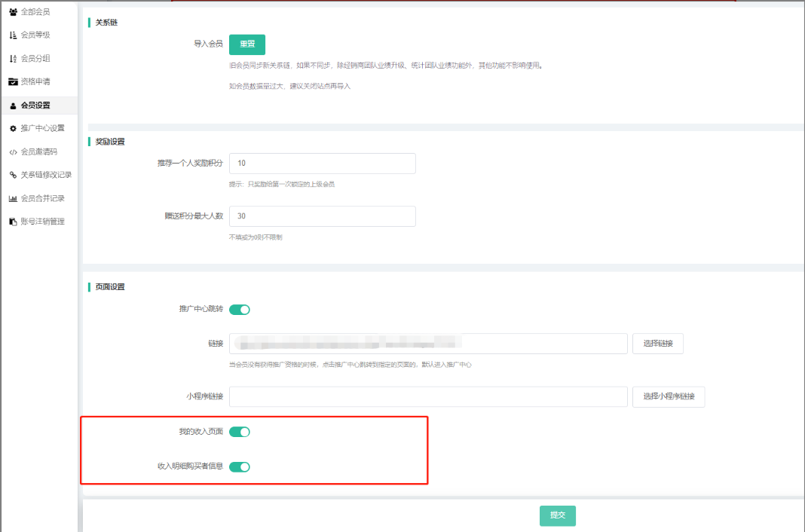Disable the 我的收入页面 switch
This screenshot has height=532, width=805.
tap(240, 432)
